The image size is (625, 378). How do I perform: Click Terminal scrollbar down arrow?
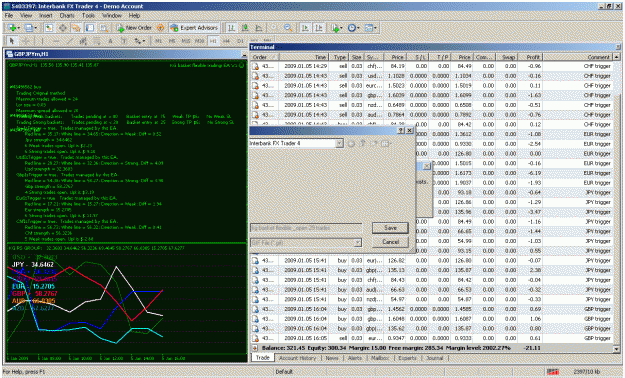click(616, 348)
